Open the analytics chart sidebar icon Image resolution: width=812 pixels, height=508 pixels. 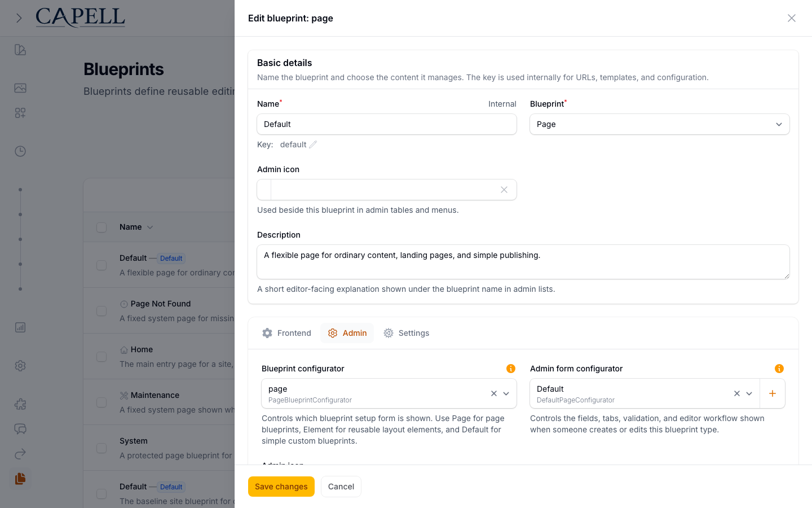point(20,327)
